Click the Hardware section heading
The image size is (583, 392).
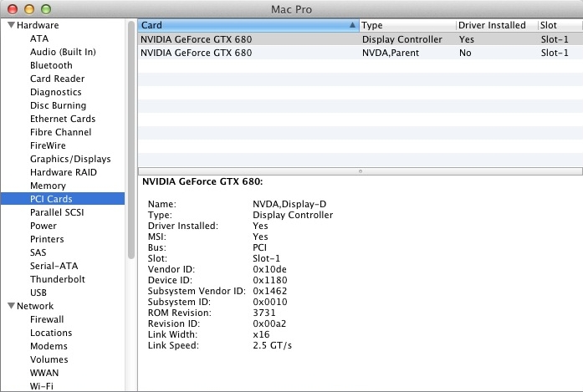tap(38, 25)
